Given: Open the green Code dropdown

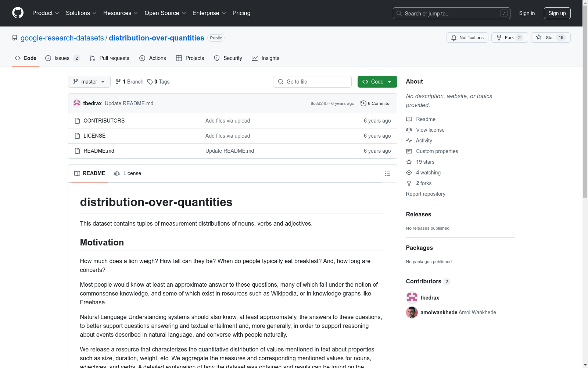Looking at the screenshot, I should [377, 82].
